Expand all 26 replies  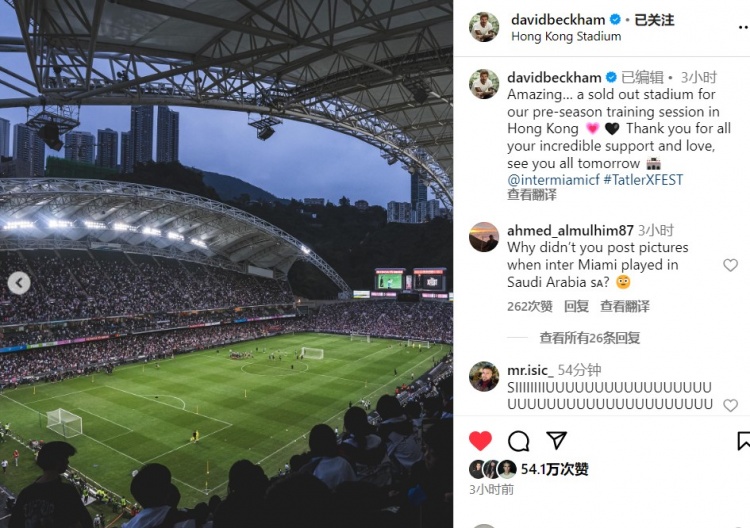[x=589, y=338]
